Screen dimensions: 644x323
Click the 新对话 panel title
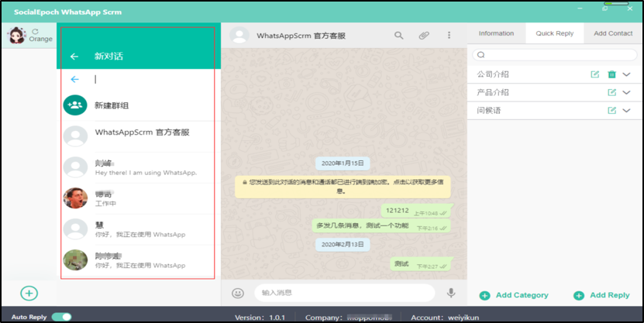(x=108, y=57)
